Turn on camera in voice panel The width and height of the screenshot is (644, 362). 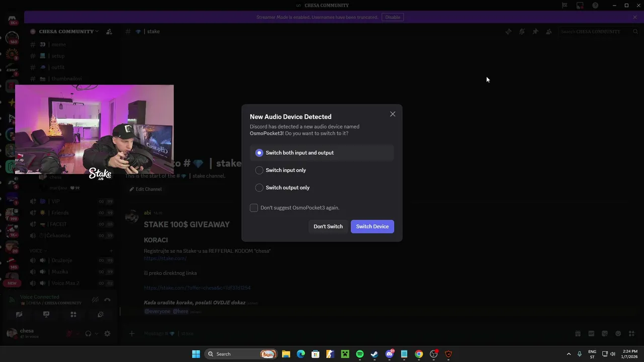pyautogui.click(x=19, y=315)
